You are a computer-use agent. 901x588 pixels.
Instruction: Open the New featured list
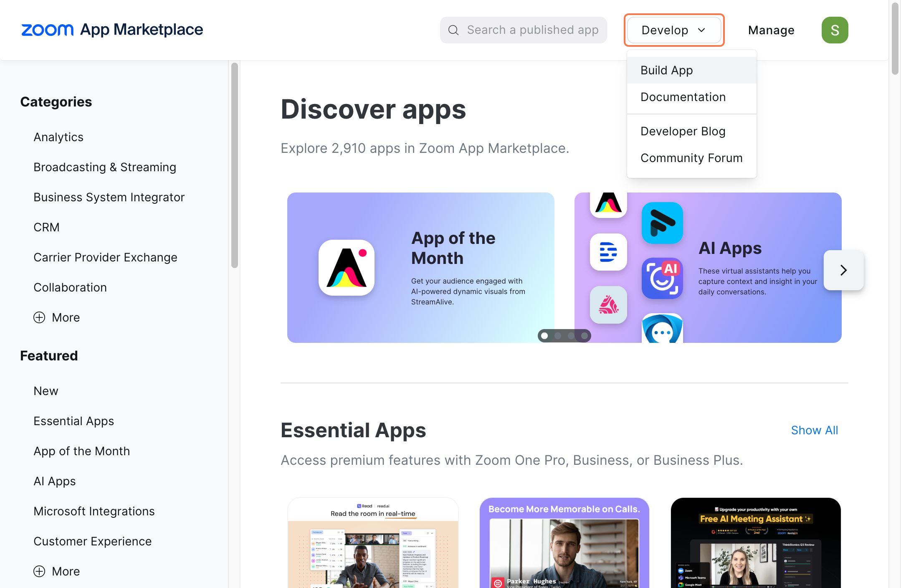pyautogui.click(x=46, y=391)
